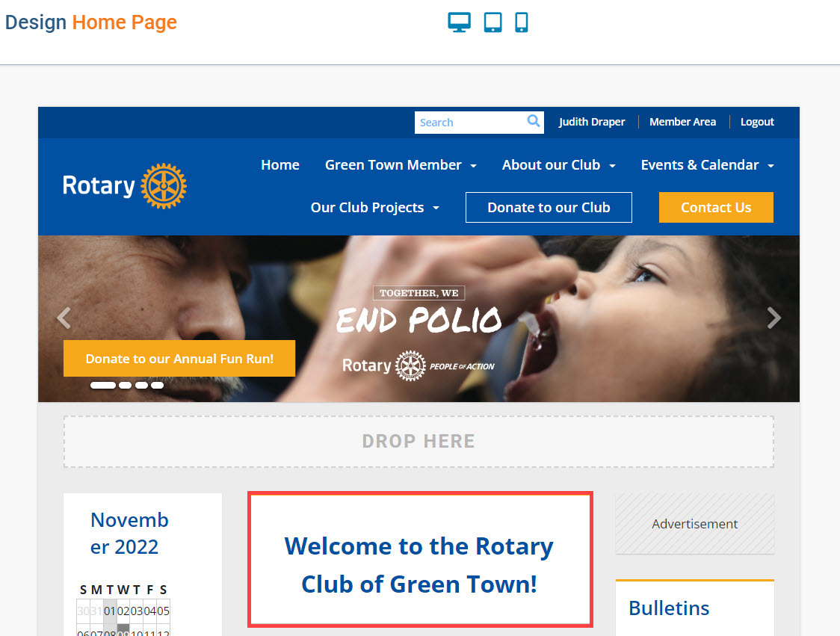The width and height of the screenshot is (840, 636).
Task: Click the November 2022 calendar heading
Action: click(129, 533)
